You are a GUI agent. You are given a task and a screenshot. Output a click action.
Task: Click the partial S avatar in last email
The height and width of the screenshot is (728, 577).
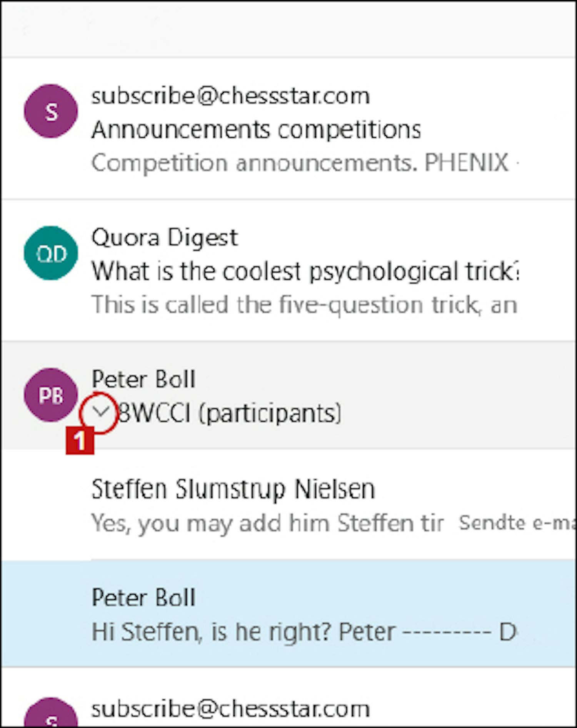[x=51, y=713]
